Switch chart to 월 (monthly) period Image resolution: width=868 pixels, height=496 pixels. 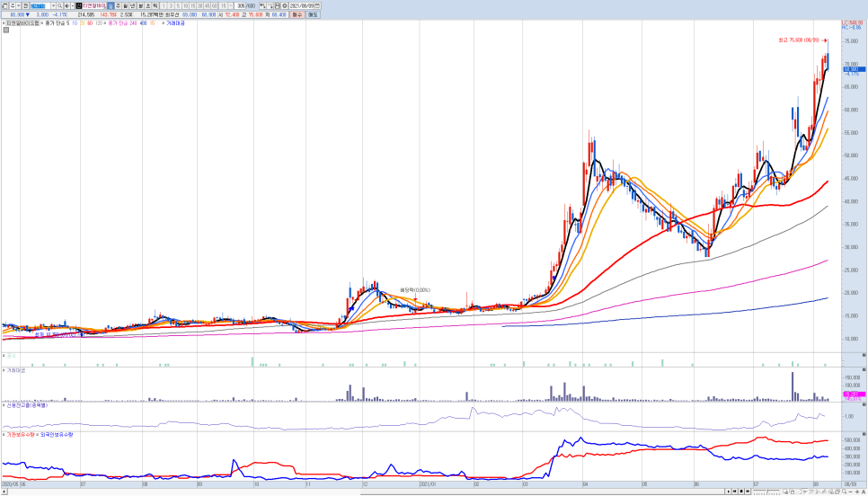coord(125,6)
